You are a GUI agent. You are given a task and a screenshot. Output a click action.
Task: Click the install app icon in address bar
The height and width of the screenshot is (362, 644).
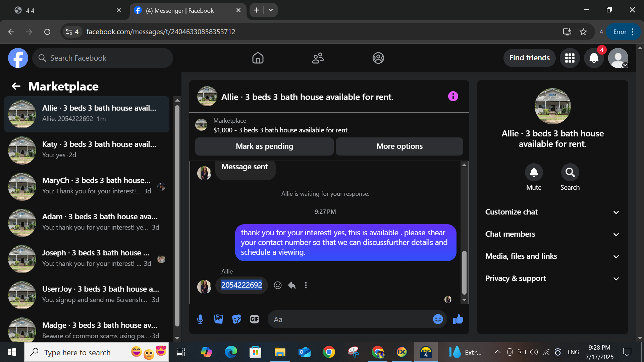(x=567, y=32)
